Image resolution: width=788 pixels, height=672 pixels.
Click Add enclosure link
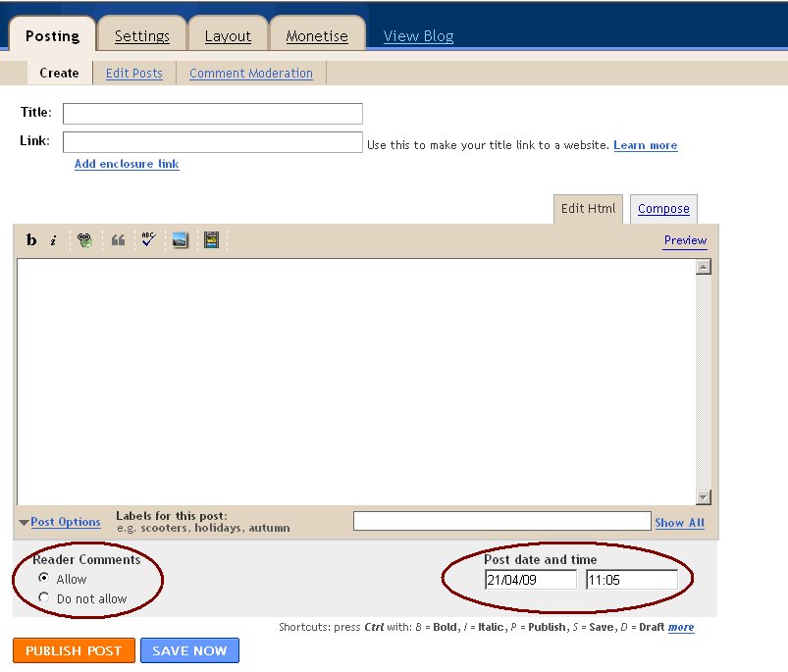(x=127, y=164)
